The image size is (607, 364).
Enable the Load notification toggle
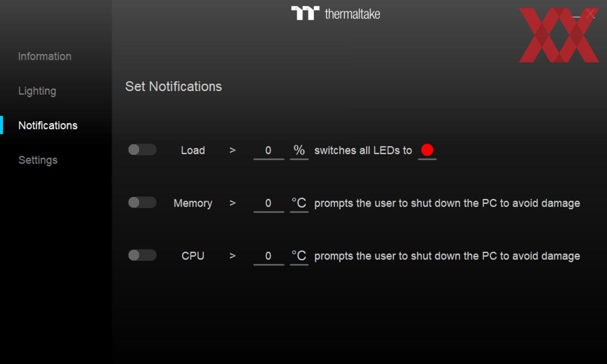[142, 150]
